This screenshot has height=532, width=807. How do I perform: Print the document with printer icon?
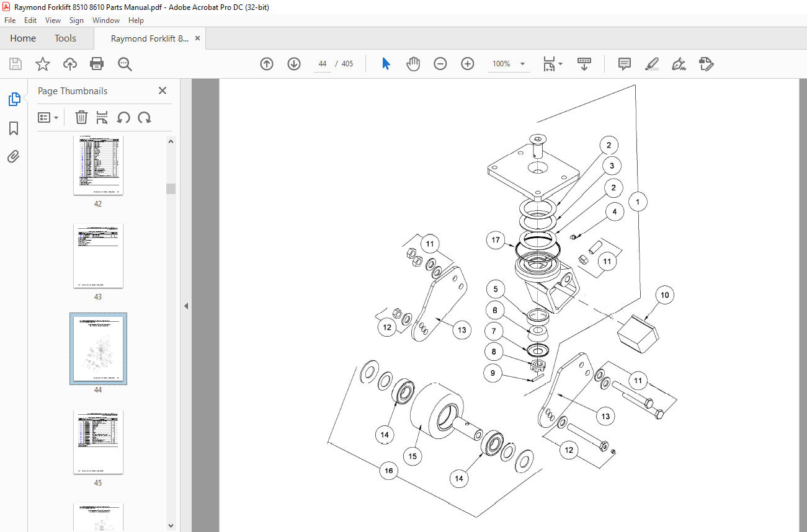[x=97, y=64]
